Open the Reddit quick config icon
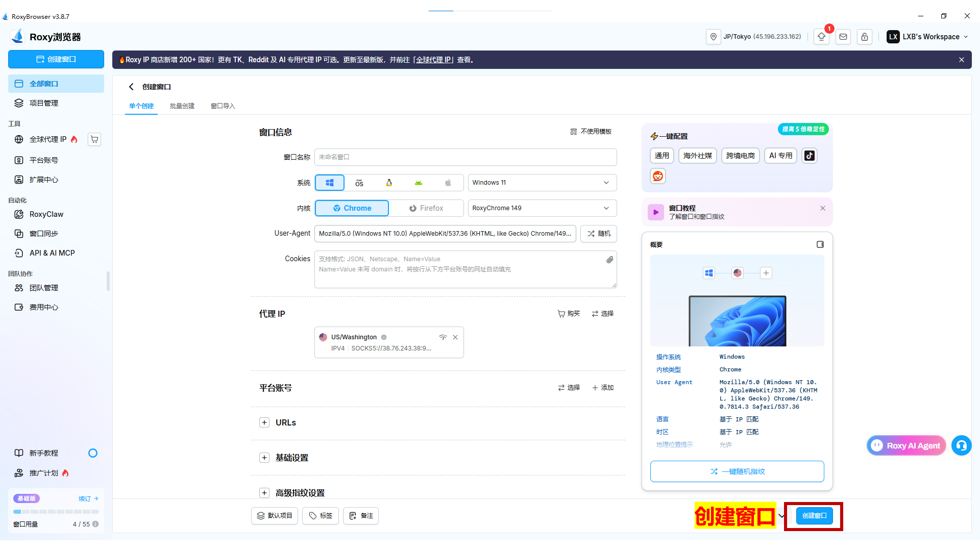The image size is (980, 551). point(658,176)
